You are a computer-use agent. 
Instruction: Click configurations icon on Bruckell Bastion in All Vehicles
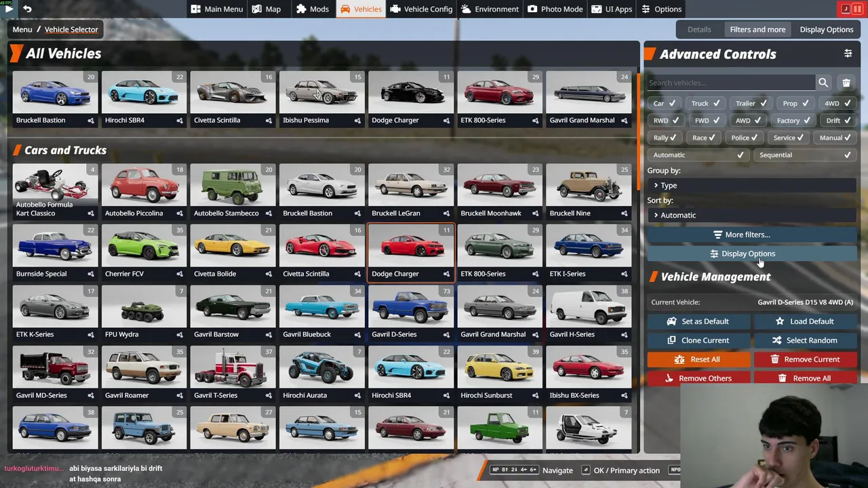[x=90, y=121]
